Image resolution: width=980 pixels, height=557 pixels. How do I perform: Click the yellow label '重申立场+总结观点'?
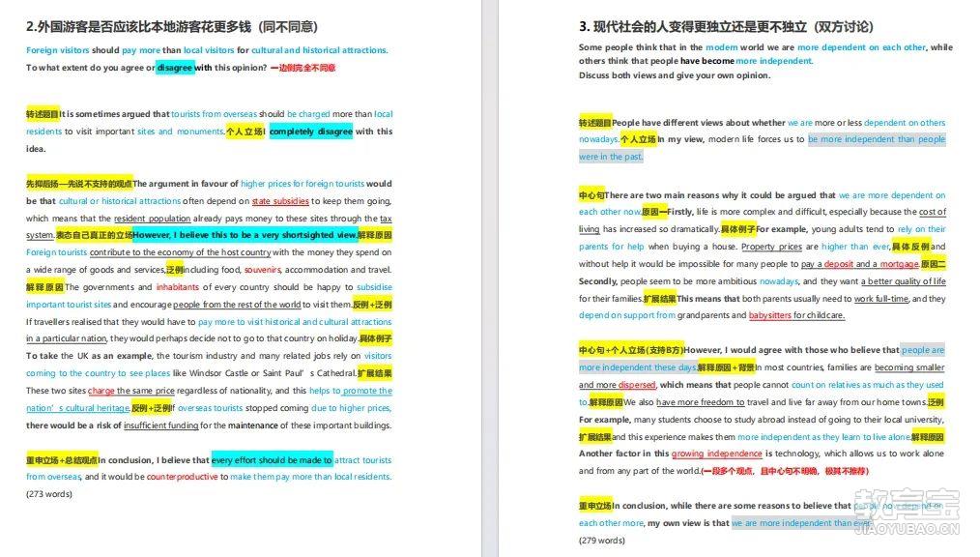tap(61, 460)
